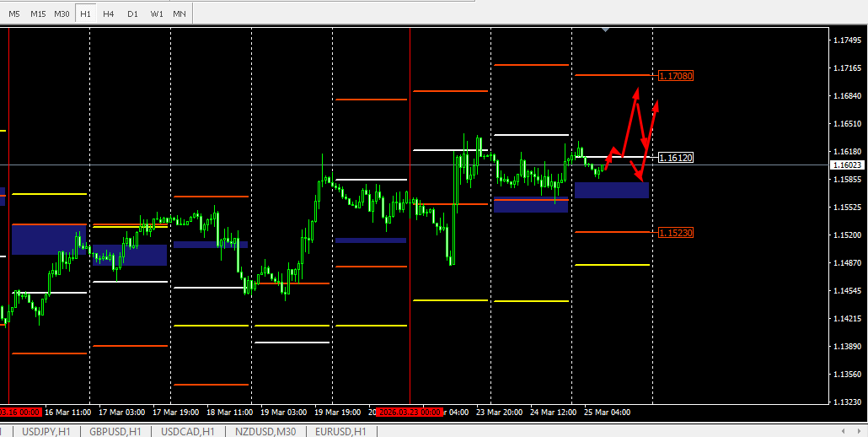The image size is (868, 437).
Task: Click the 19 Mar 19:00 time label
Action: (x=337, y=413)
